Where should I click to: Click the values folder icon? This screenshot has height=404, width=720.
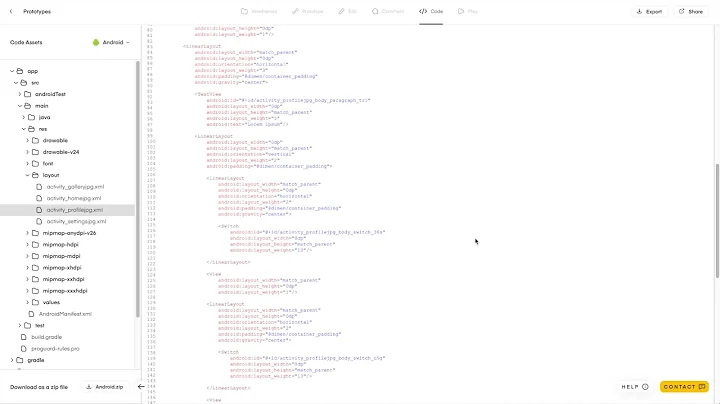[35, 302]
